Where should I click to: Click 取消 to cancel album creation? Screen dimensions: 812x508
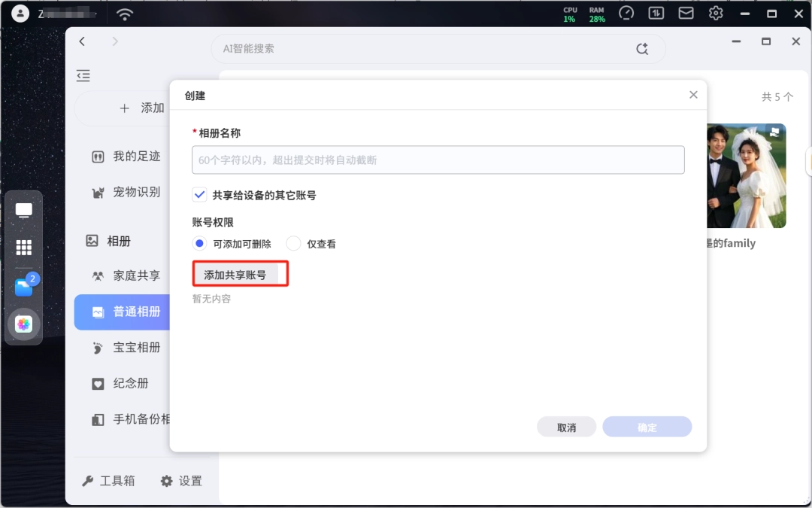coord(567,427)
